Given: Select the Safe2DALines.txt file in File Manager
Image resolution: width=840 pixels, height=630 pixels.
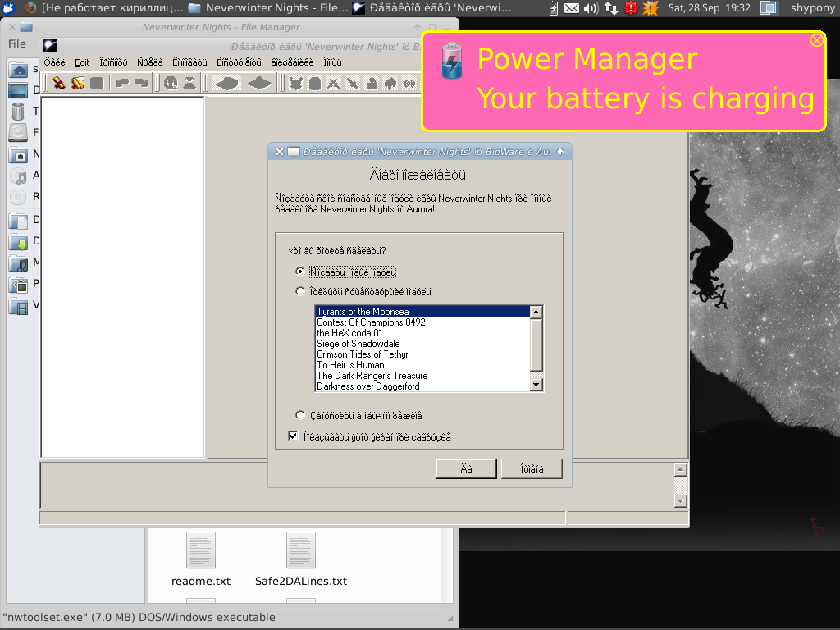Looking at the screenshot, I should (x=301, y=559).
